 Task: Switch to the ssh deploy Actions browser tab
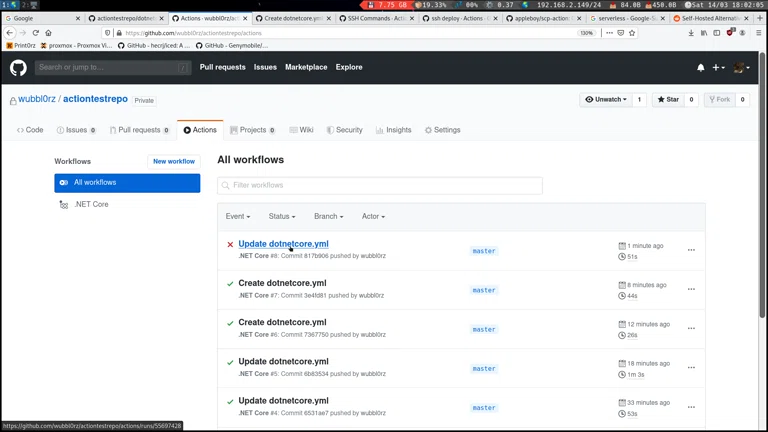pos(458,18)
